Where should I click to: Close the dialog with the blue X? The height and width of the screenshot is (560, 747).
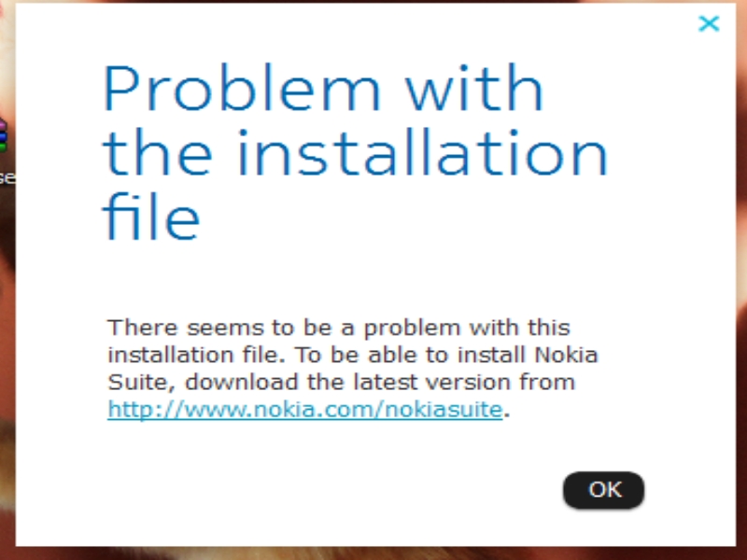709,24
